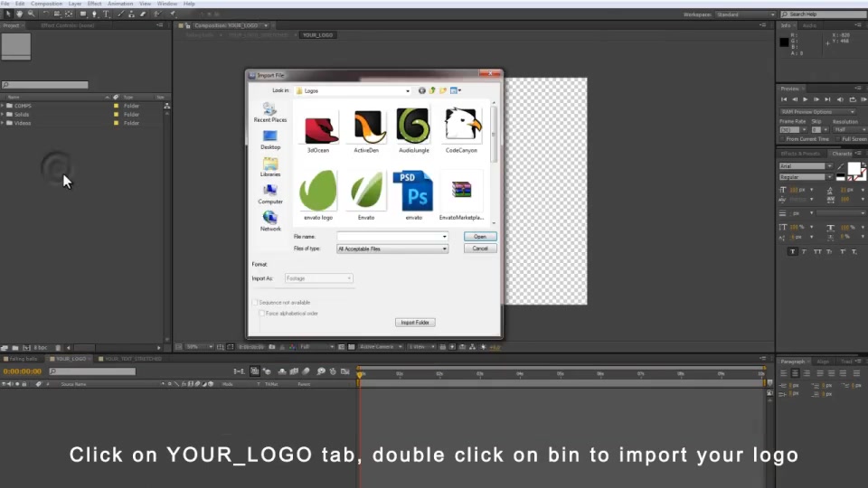Jump to first frame in Preview
The image size is (868, 488).
pos(784,99)
